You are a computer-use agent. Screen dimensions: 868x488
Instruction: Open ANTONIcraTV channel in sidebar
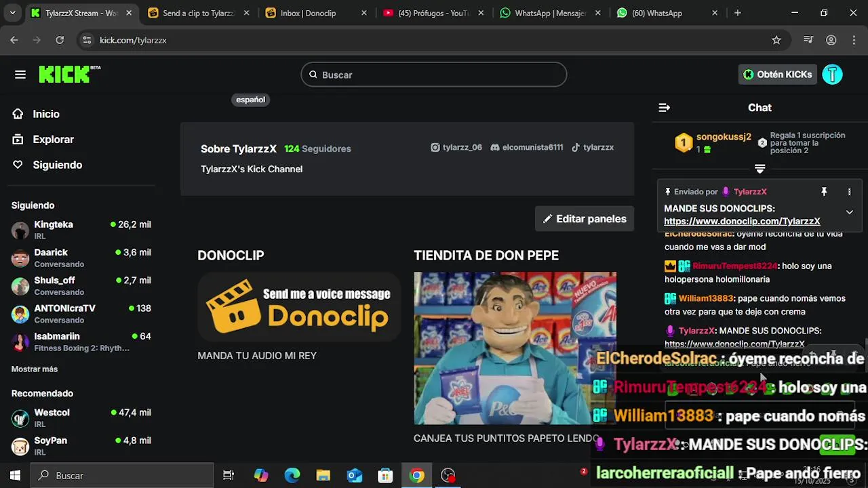click(81, 314)
